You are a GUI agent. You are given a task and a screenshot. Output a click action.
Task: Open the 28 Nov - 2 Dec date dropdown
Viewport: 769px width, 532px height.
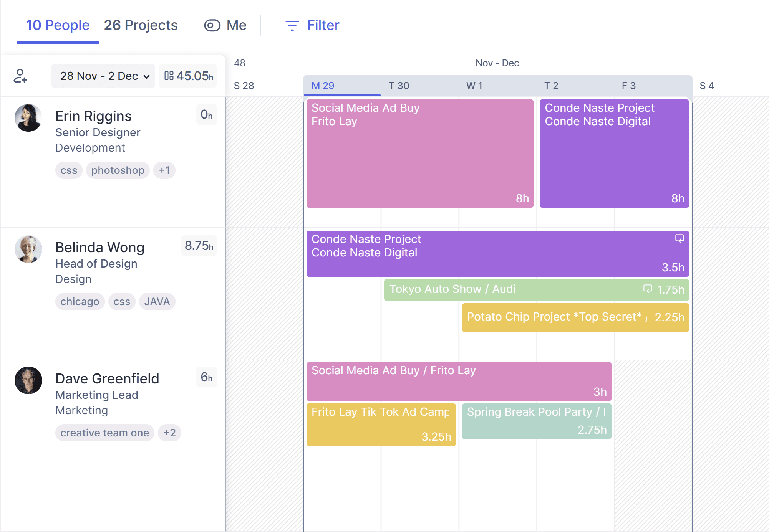[x=103, y=76]
